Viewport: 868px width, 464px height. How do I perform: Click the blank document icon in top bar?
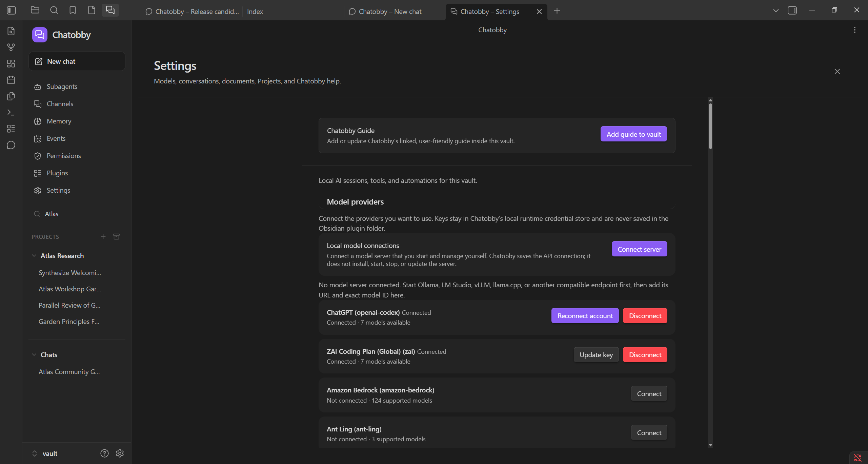[92, 10]
